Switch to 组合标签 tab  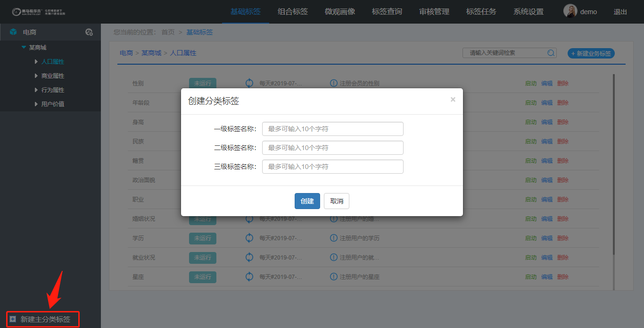(292, 12)
